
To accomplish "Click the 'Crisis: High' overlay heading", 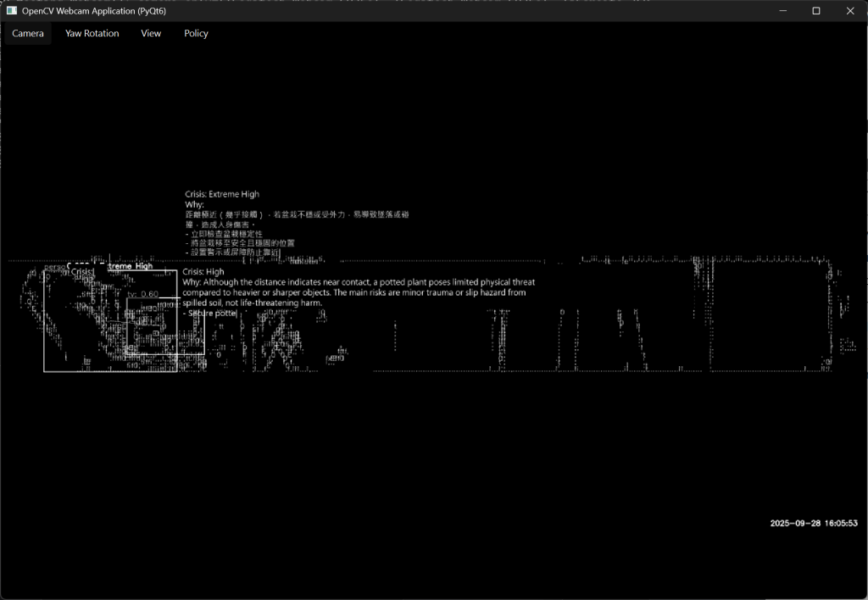I will tap(203, 272).
